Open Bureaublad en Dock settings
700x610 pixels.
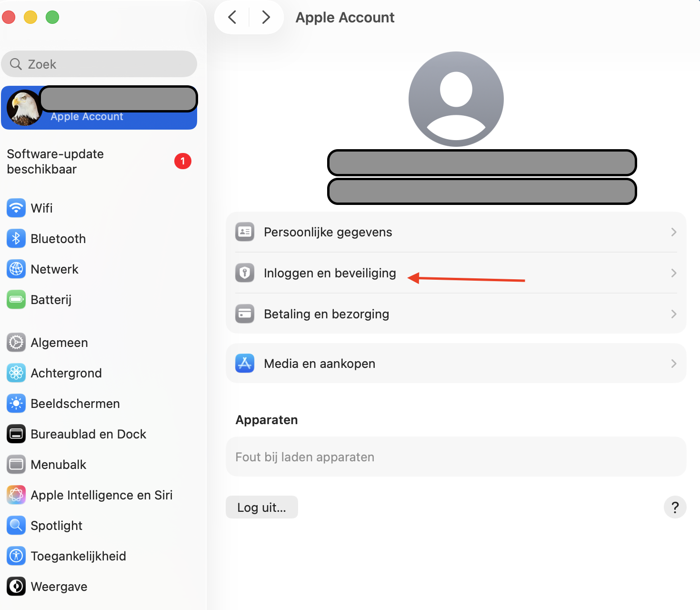pyautogui.click(x=88, y=434)
